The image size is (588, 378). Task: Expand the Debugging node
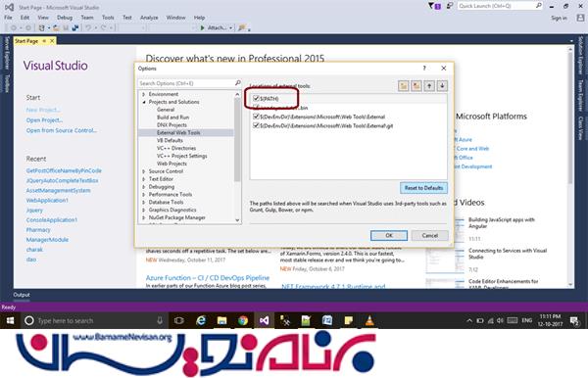coord(144,187)
